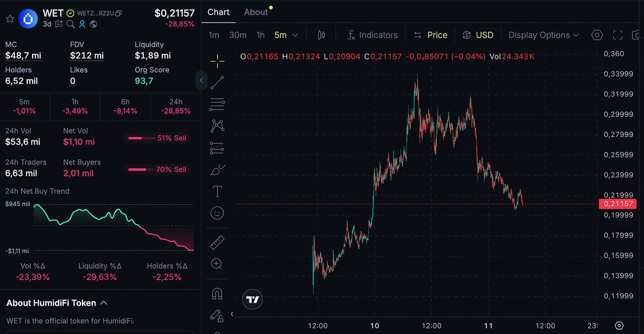
Task: Select the 1h price change cell
Action: point(75,106)
